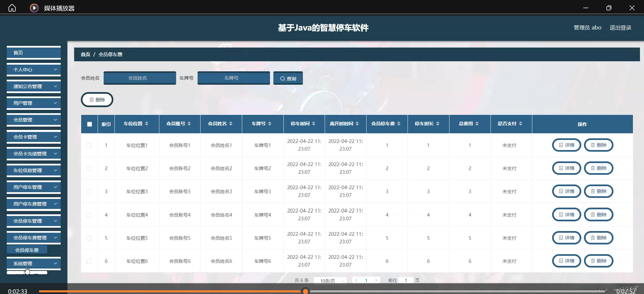
Task: Open details for row 4 车位位置4
Action: click(567, 215)
